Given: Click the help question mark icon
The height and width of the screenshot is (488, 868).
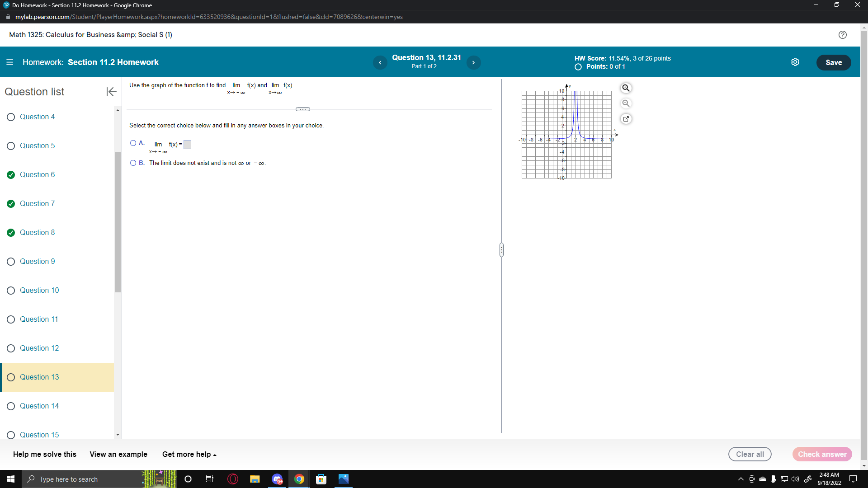Looking at the screenshot, I should click(x=842, y=35).
